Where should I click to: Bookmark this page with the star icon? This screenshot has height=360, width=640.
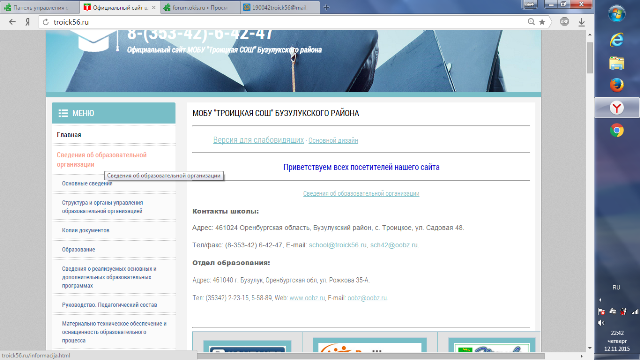pyautogui.click(x=542, y=22)
